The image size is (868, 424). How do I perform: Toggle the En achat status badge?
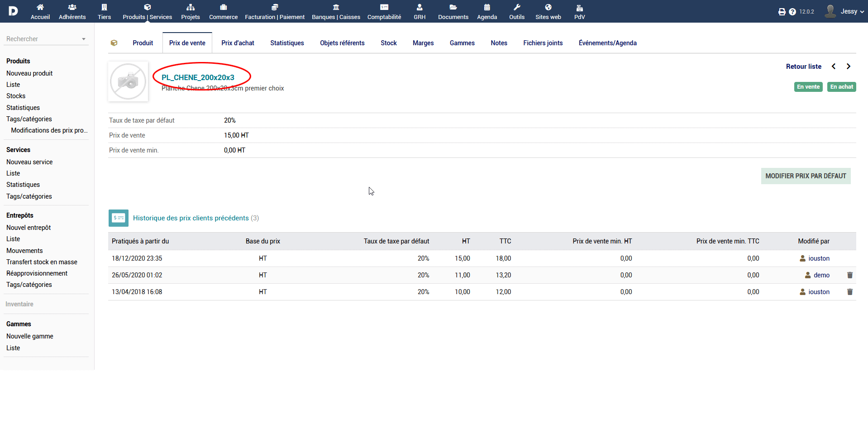click(841, 87)
